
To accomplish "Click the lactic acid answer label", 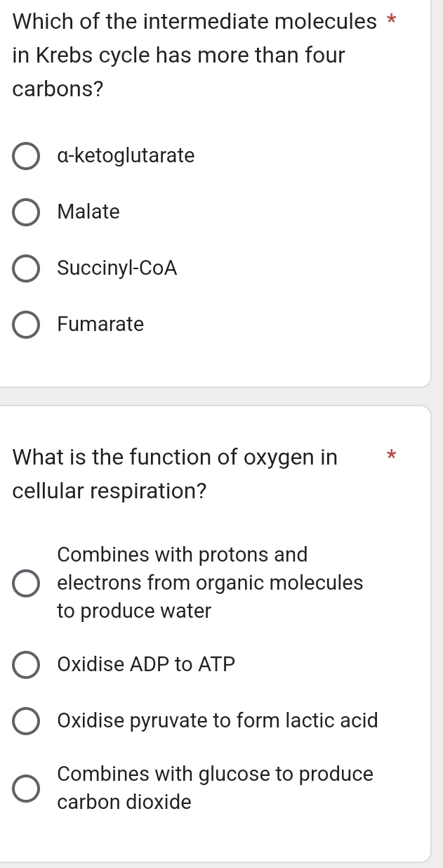I will (218, 720).
